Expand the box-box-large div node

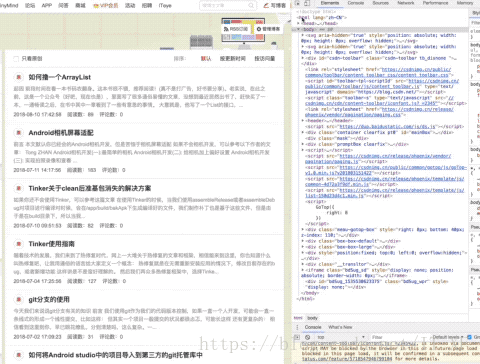(x=303, y=247)
